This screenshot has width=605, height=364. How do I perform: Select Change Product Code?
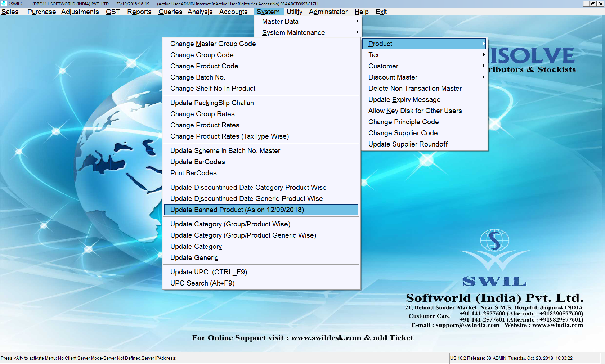tap(261, 66)
